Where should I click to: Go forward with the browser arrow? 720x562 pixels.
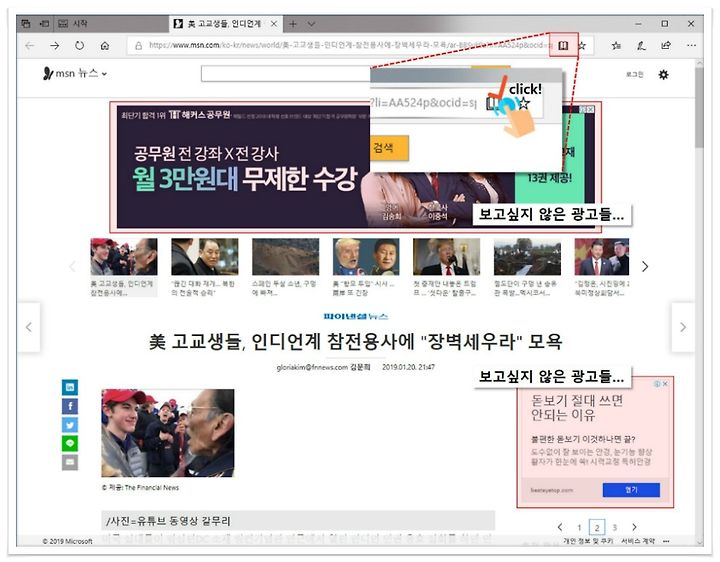click(55, 45)
